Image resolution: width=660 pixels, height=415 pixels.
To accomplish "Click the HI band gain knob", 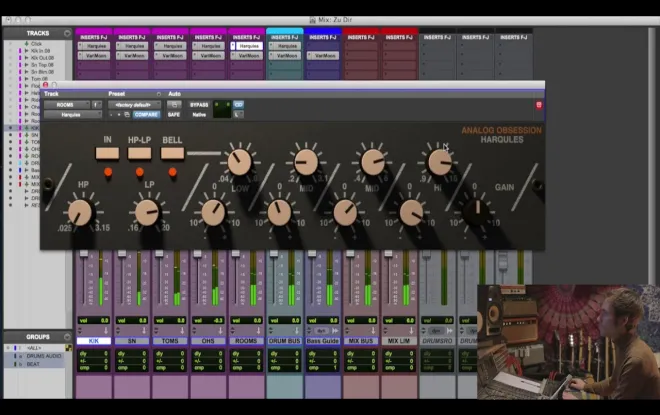I will [411, 213].
